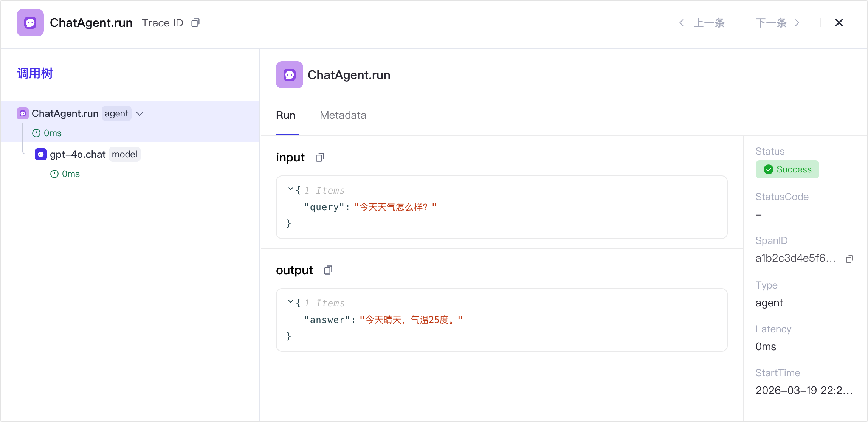Select the Run tab
The width and height of the screenshot is (868, 422).
tap(286, 115)
